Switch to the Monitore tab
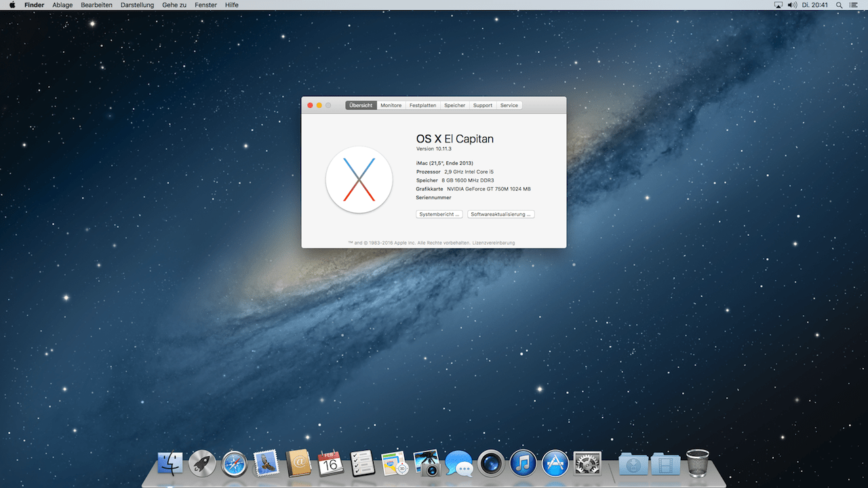The image size is (868, 488). [391, 105]
